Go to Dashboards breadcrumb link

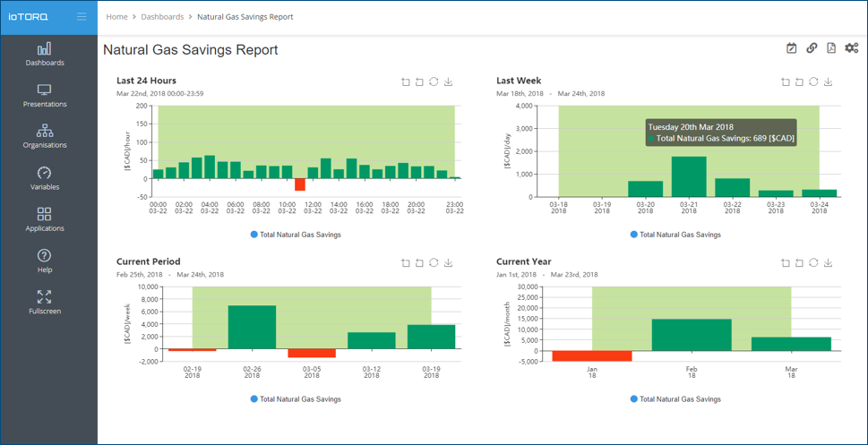162,17
